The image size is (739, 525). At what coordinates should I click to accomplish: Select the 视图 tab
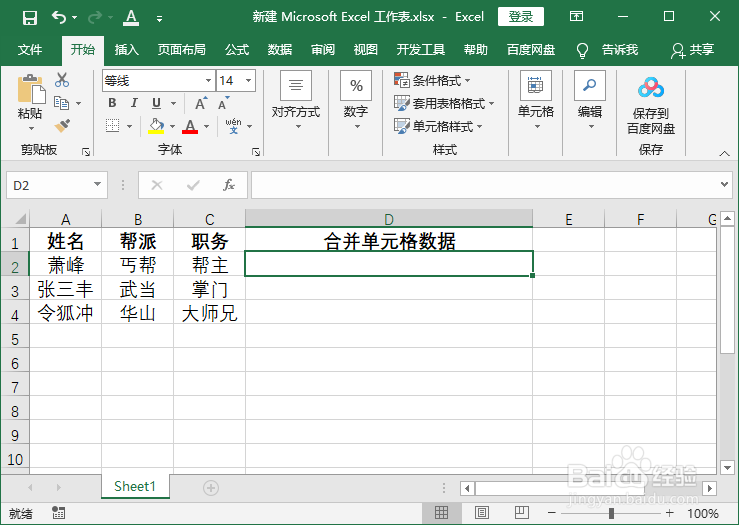click(x=366, y=49)
